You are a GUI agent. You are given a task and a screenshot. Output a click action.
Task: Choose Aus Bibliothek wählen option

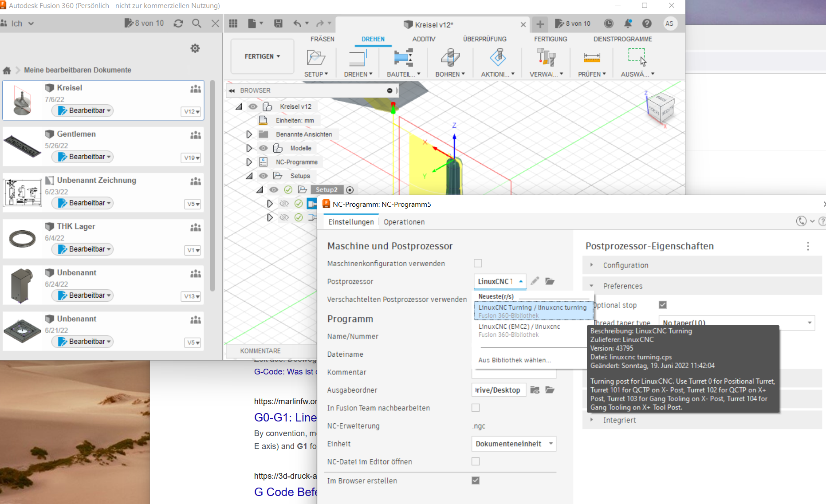pos(515,360)
